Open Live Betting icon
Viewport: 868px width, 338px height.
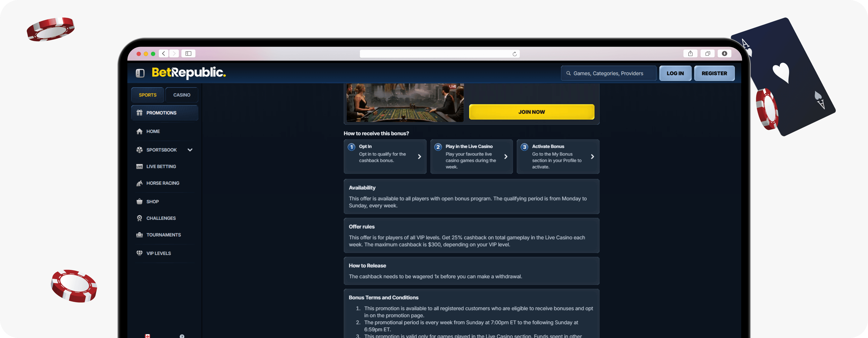[139, 166]
